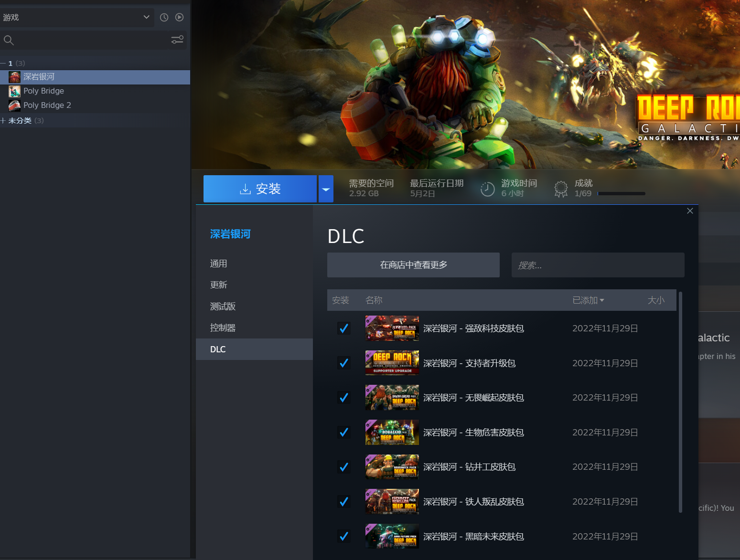Click the Poly Bridge 2 game icon
The height and width of the screenshot is (560, 740).
(14, 106)
